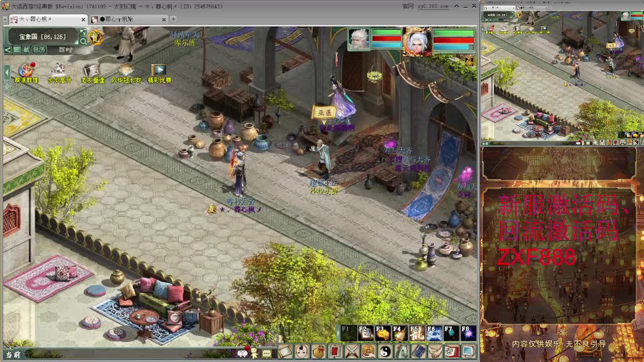Click the 酉时 game time text
Image resolution: width=644 pixels, height=362 pixels.
pos(65,50)
